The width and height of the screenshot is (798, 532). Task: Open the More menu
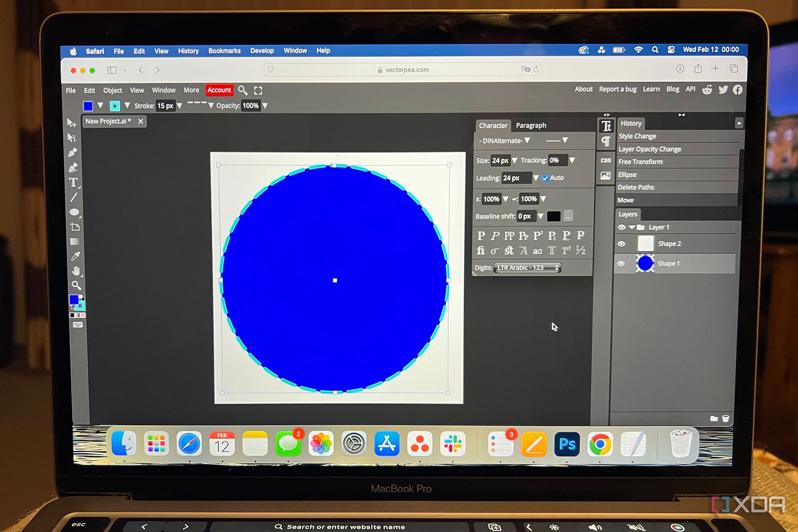191,90
